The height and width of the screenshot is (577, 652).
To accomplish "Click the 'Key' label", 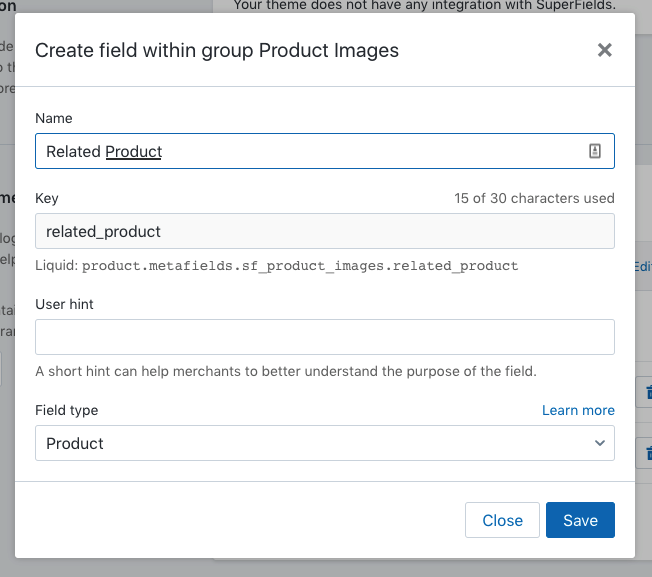I will 47,198.
